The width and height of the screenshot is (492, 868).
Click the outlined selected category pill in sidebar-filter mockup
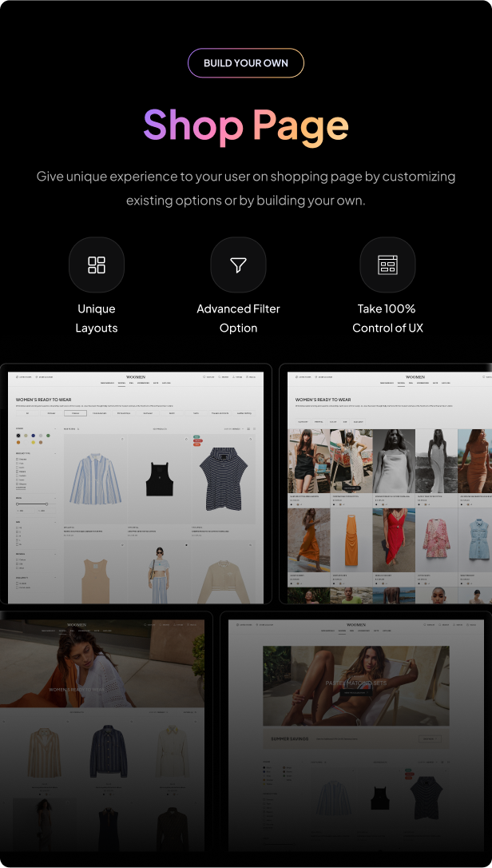pyautogui.click(x=75, y=413)
